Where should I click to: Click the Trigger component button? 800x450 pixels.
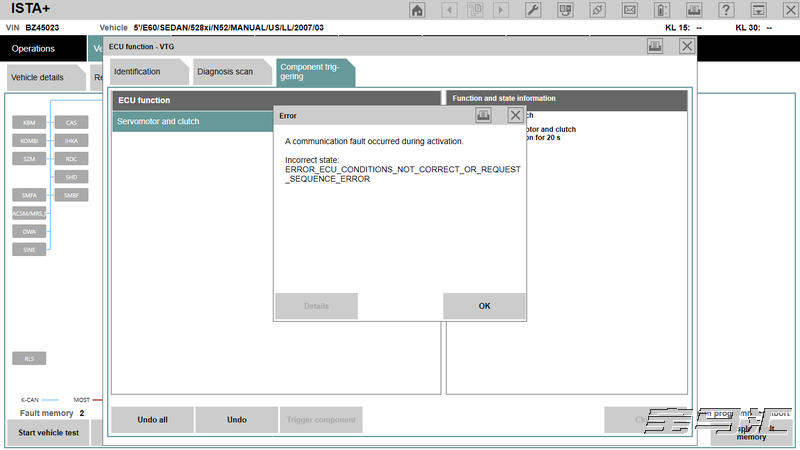click(x=321, y=420)
